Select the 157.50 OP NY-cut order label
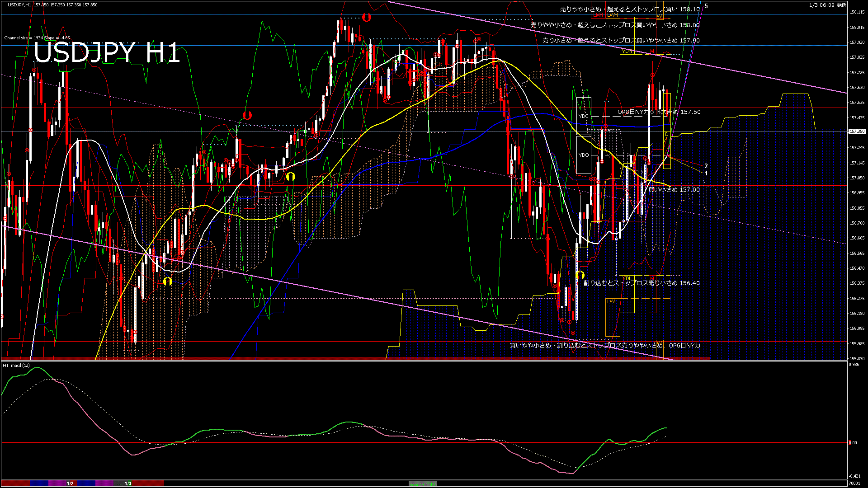868x488 pixels. 659,112
